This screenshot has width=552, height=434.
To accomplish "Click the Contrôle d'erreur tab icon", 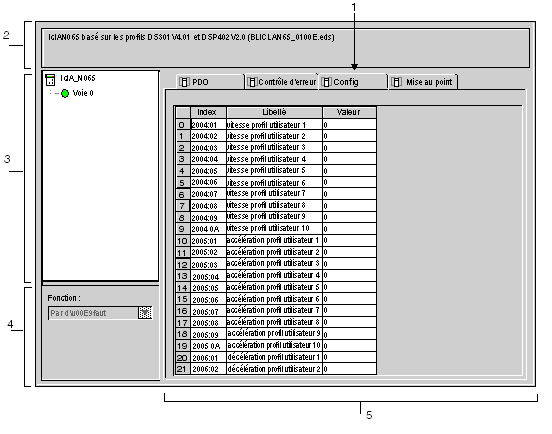I will pos(252,82).
